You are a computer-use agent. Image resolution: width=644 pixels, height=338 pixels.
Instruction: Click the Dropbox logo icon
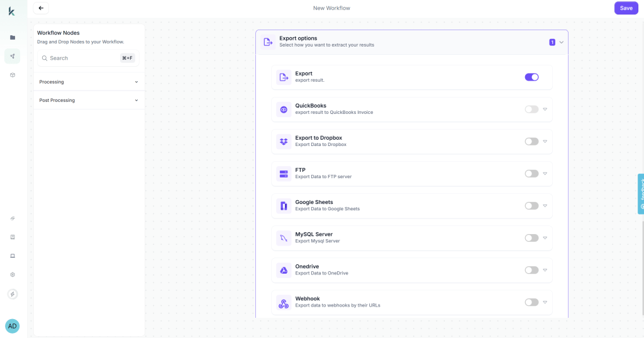(284, 142)
